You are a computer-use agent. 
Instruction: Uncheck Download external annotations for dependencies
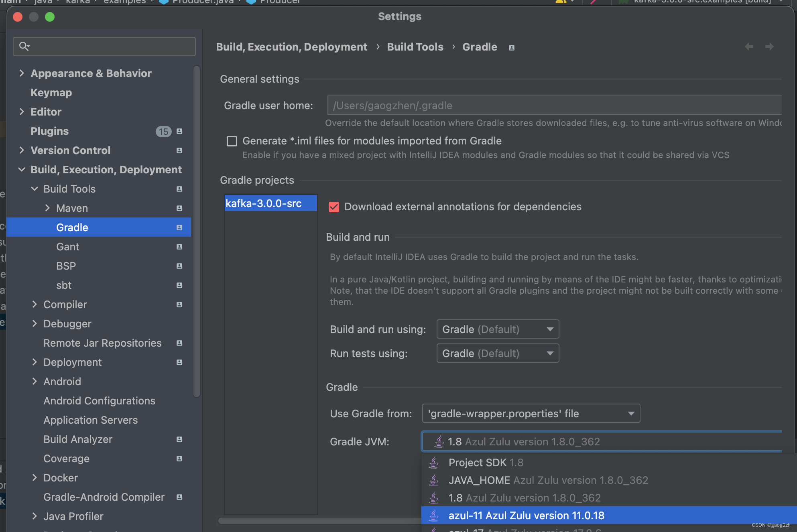pyautogui.click(x=334, y=207)
